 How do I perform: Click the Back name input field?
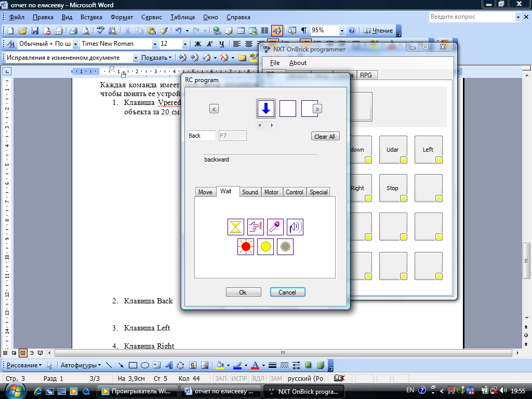[202, 136]
